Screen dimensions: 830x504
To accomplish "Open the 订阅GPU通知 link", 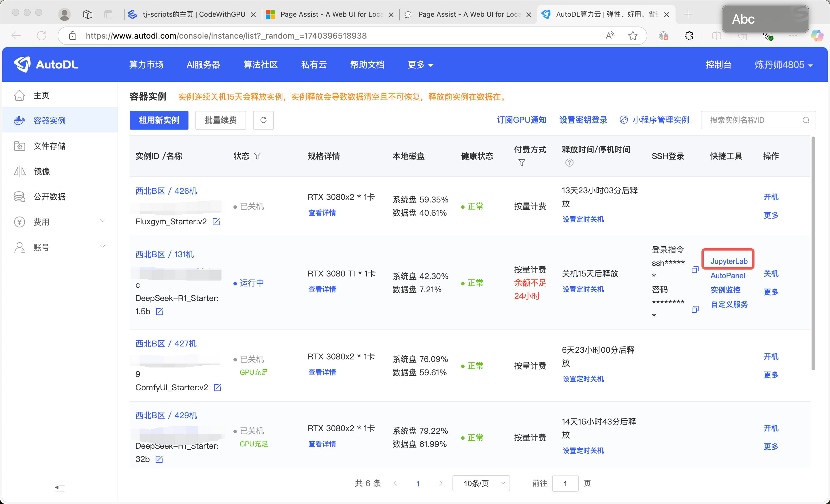I will pos(521,120).
